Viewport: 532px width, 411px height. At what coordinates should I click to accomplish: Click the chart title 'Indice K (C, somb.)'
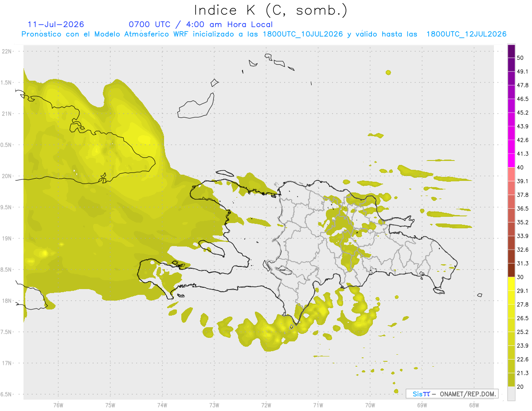(x=271, y=10)
